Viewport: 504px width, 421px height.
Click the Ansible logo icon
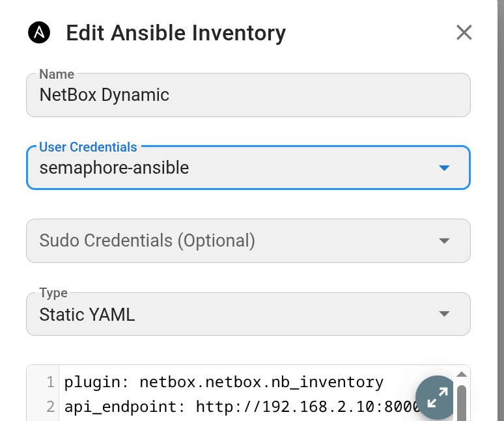[39, 33]
